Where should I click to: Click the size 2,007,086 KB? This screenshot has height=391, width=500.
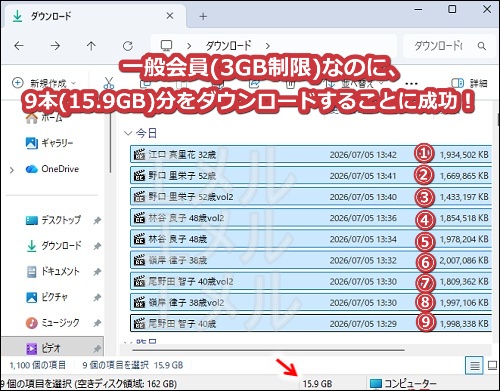pyautogui.click(x=464, y=260)
